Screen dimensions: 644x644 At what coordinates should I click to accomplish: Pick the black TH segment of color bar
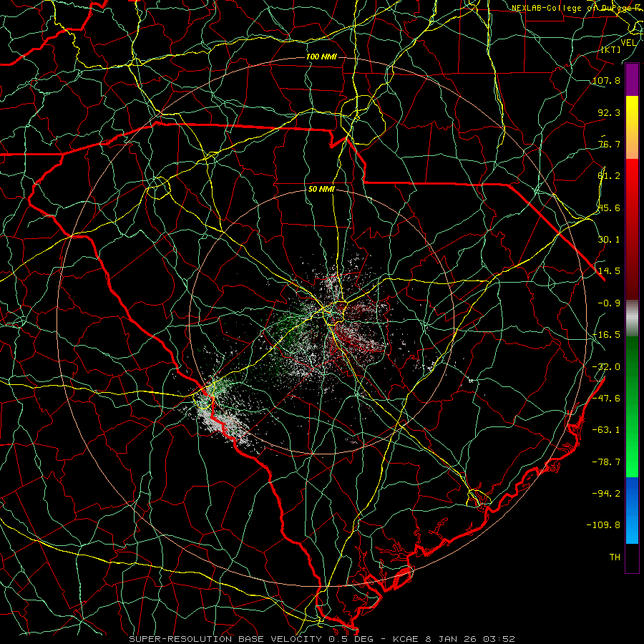coord(632,557)
